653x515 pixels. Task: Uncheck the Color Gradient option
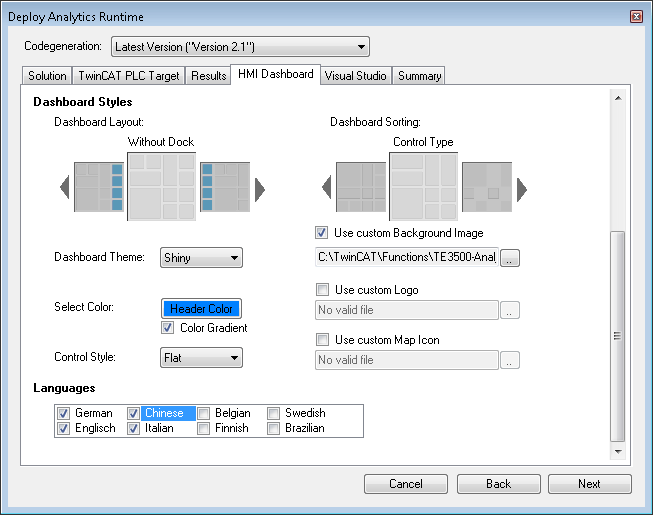pos(168,328)
